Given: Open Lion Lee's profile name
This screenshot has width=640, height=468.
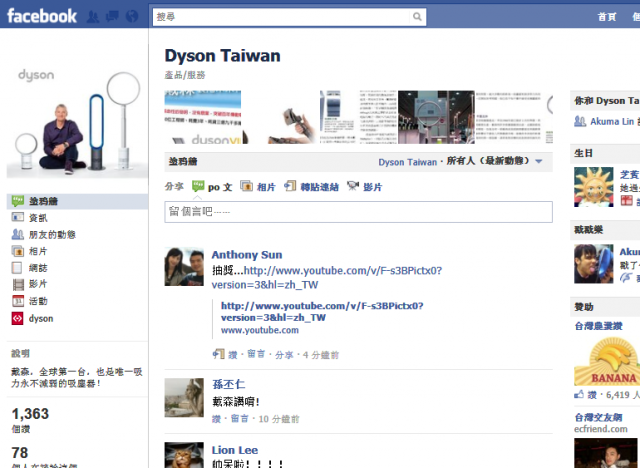Looking at the screenshot, I should pyautogui.click(x=235, y=450).
